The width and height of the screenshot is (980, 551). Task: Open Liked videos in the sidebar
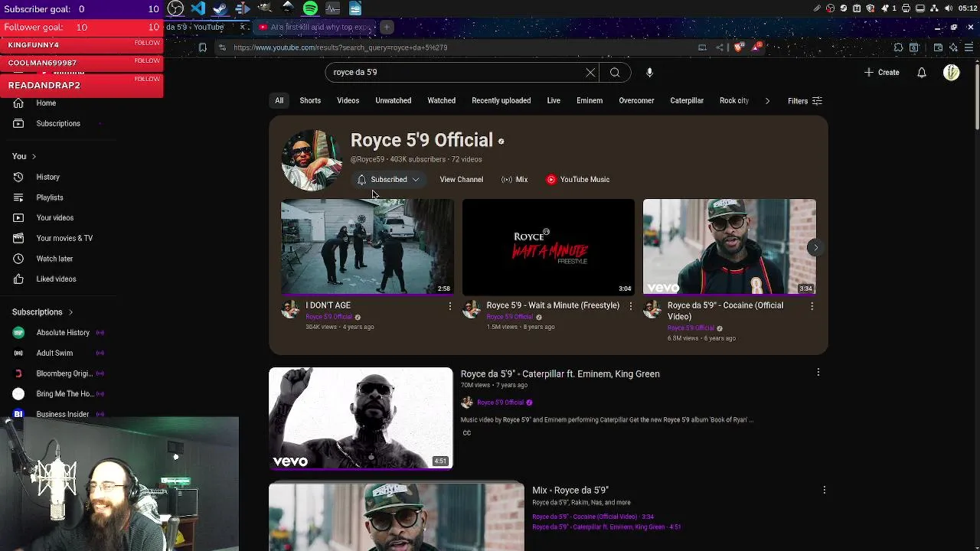[x=56, y=279]
